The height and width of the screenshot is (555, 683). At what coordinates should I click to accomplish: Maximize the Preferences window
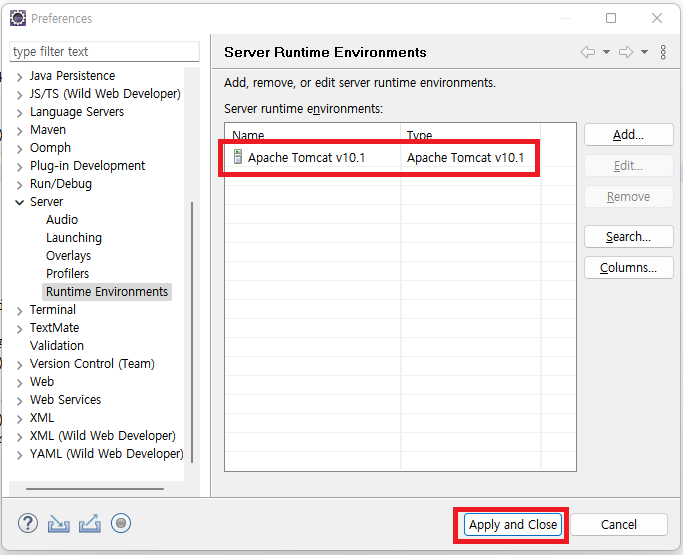[x=611, y=18]
